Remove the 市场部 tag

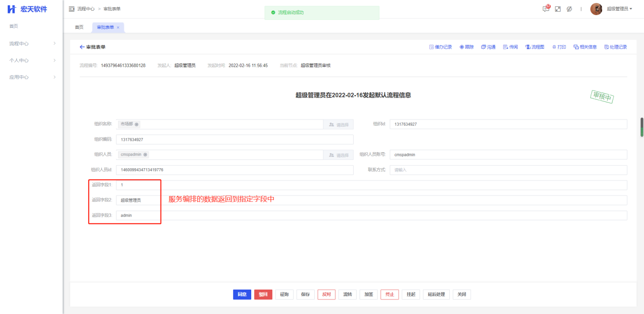point(137,124)
